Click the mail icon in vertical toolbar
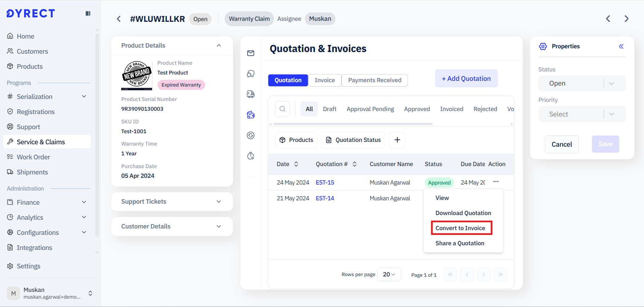Viewport: 644px width, 307px height. tap(250, 53)
